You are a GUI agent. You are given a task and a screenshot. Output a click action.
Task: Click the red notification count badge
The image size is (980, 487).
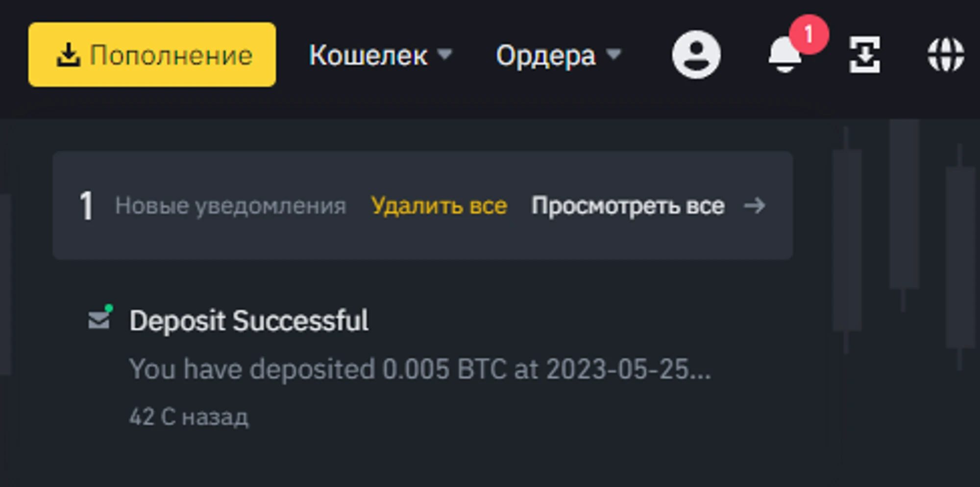808,34
